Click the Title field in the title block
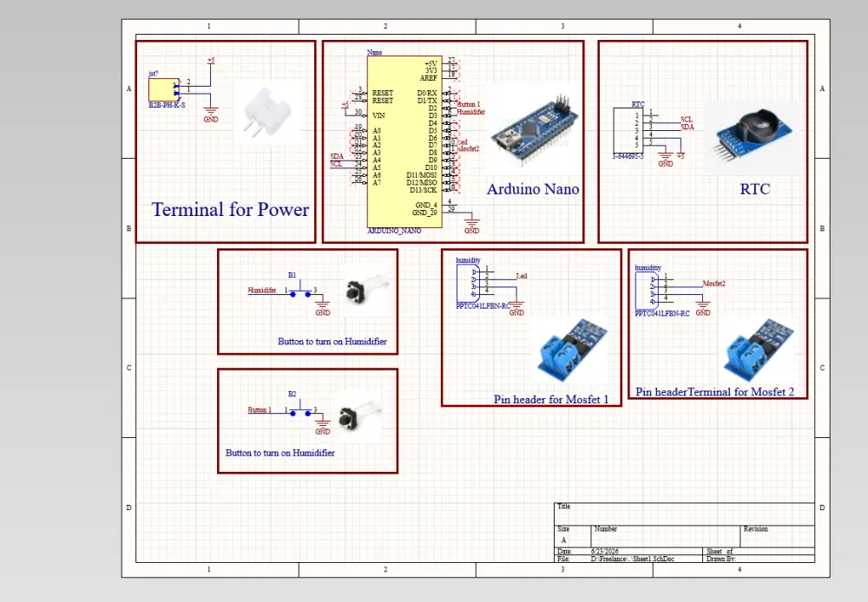 [x=684, y=514]
